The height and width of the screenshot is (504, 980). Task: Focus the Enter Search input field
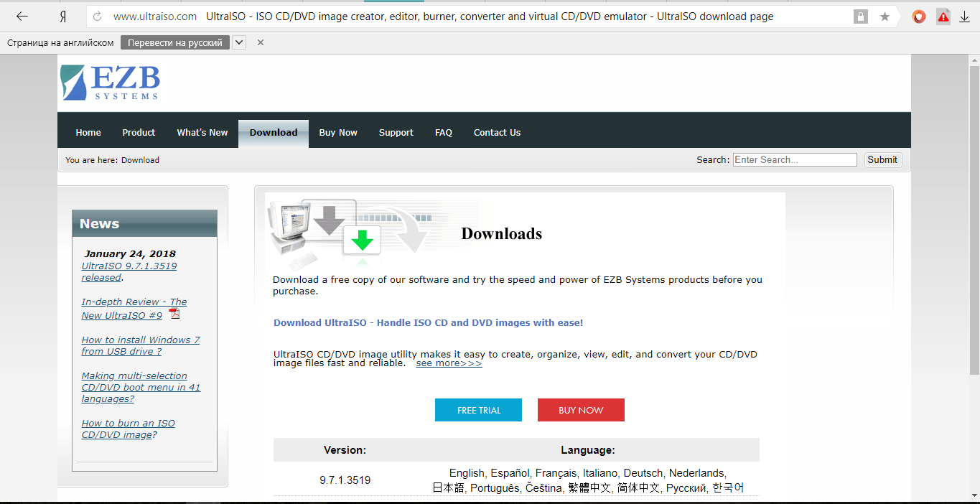[x=795, y=160]
